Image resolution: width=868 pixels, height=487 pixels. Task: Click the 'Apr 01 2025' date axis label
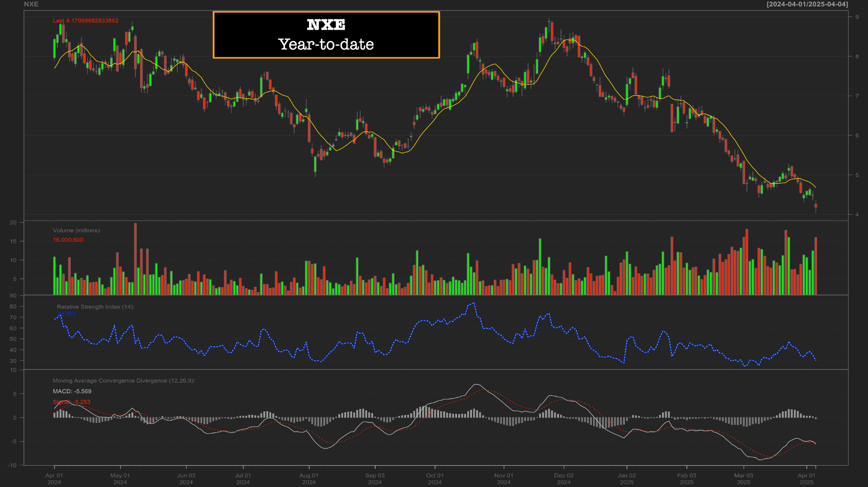tap(807, 478)
